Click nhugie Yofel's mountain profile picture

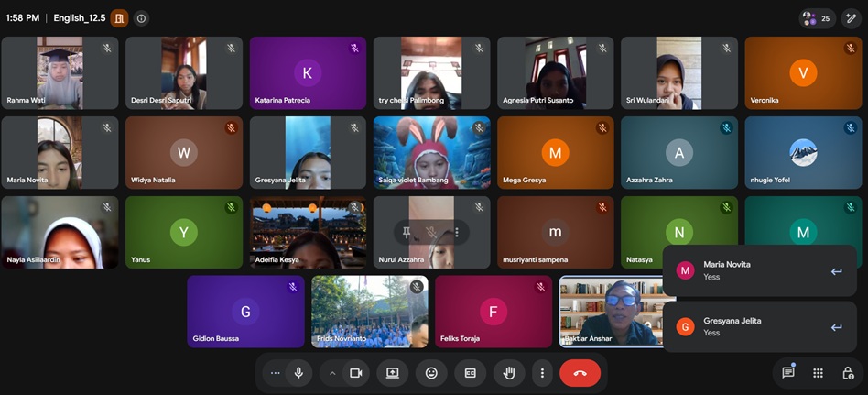click(x=803, y=153)
